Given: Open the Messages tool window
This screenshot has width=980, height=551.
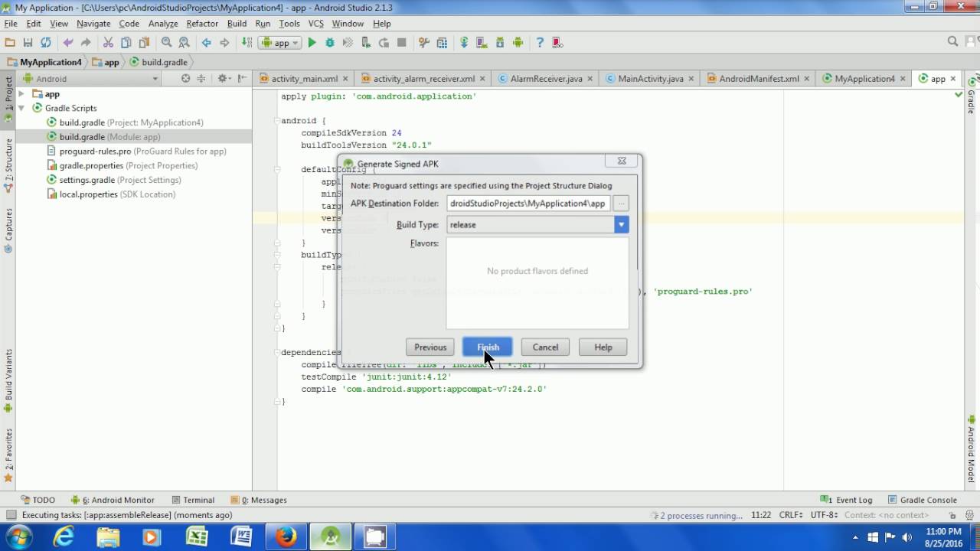Looking at the screenshot, I should pyautogui.click(x=258, y=500).
